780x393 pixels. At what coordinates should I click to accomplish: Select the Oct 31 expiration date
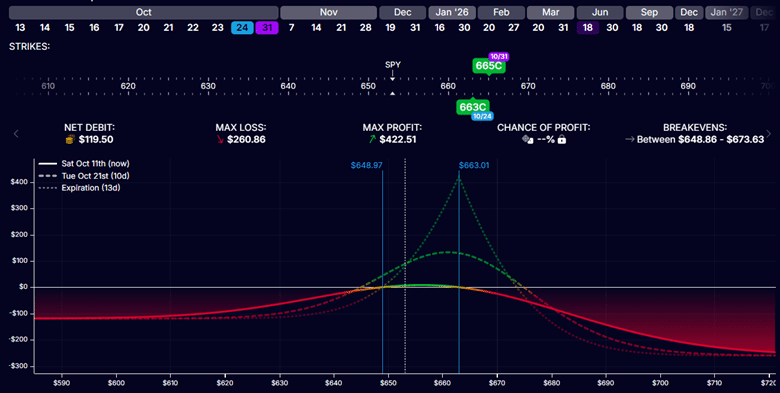(267, 28)
